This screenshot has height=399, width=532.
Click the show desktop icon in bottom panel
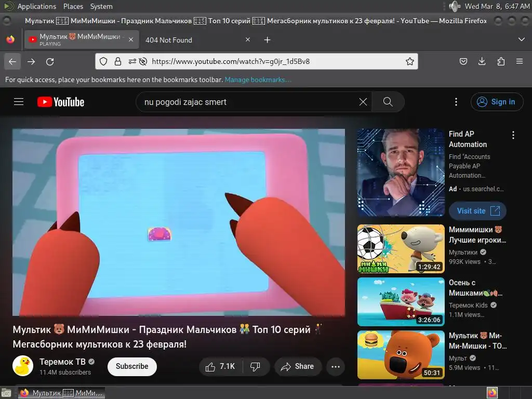(6, 393)
